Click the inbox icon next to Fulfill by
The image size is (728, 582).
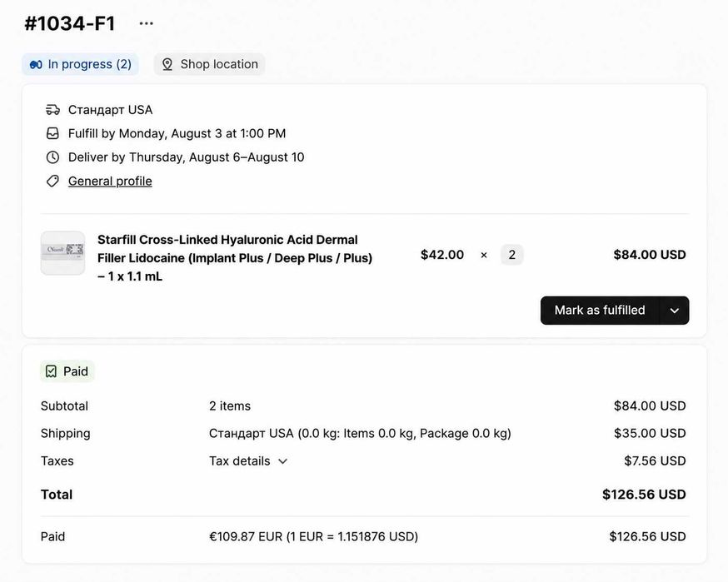tap(52, 134)
